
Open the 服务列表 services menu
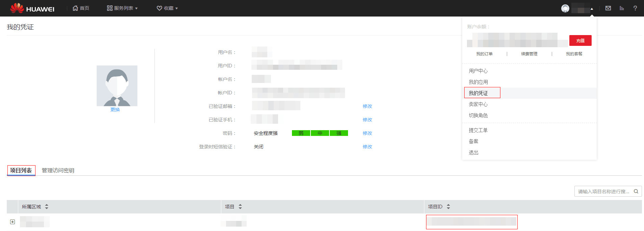coord(122,8)
